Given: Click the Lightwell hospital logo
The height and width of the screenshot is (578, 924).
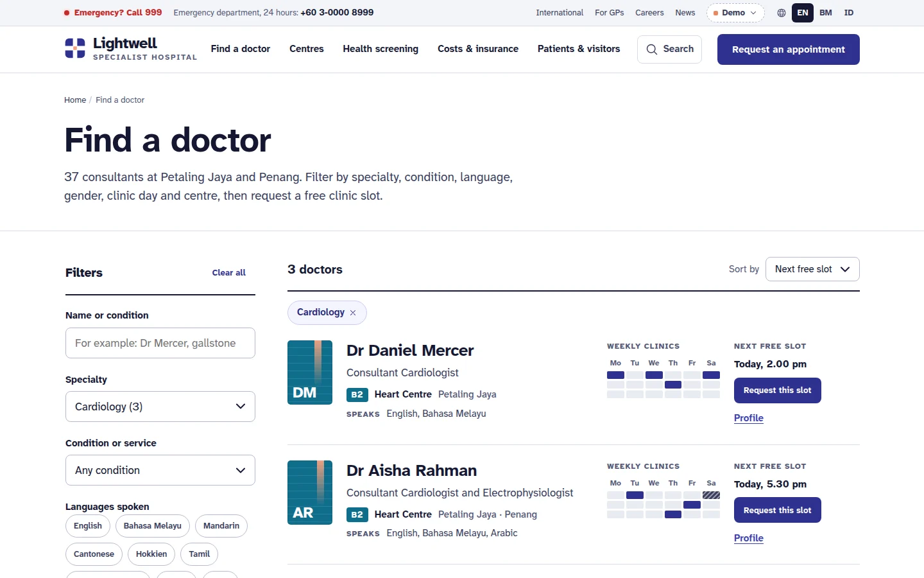Looking at the screenshot, I should tap(131, 49).
